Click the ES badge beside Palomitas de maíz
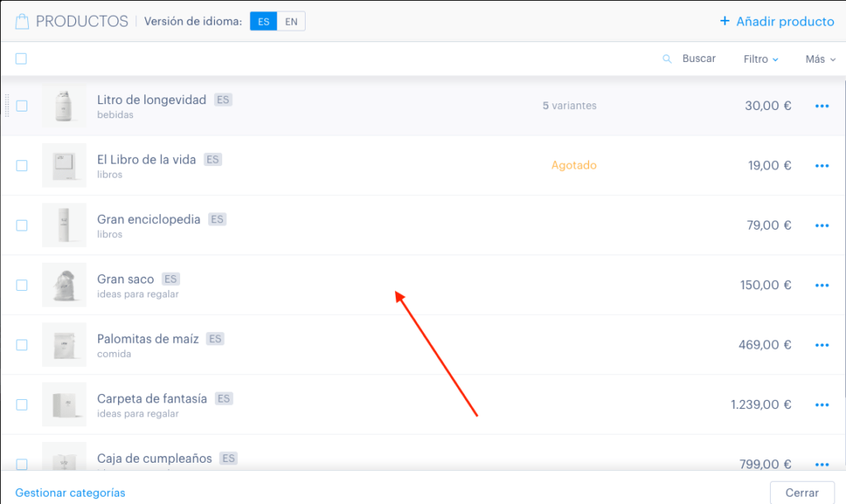 (216, 339)
